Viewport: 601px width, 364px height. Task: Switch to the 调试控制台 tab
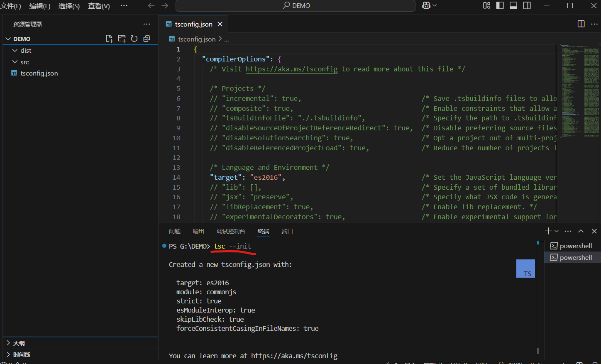[x=231, y=231]
